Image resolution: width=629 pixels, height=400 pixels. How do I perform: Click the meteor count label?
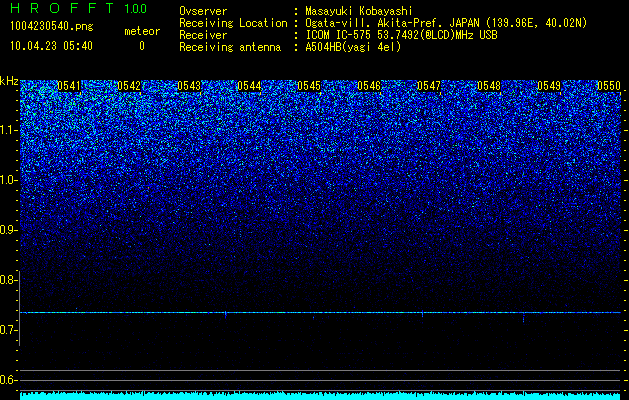[x=142, y=31]
